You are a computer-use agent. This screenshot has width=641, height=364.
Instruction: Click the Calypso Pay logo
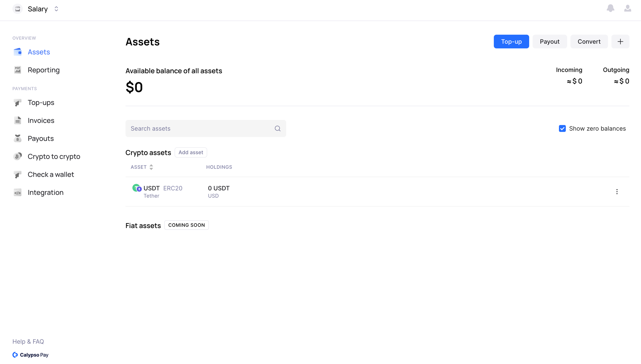tap(30, 355)
